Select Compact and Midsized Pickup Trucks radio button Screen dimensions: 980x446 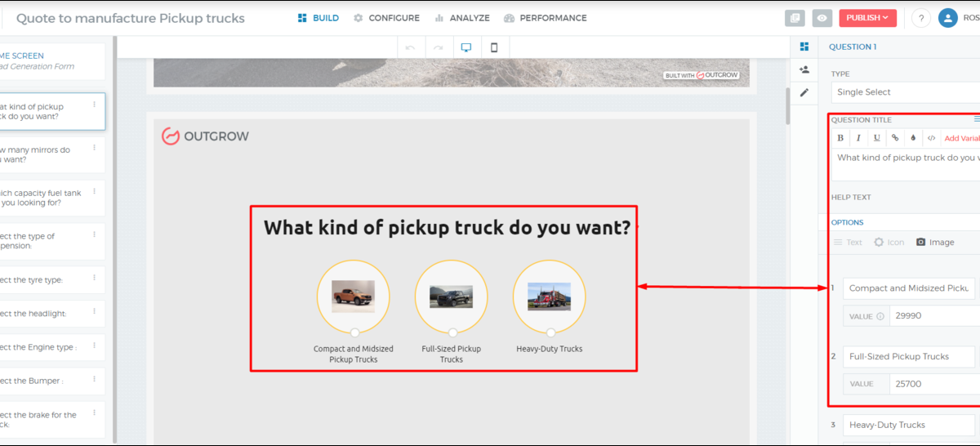pyautogui.click(x=354, y=332)
